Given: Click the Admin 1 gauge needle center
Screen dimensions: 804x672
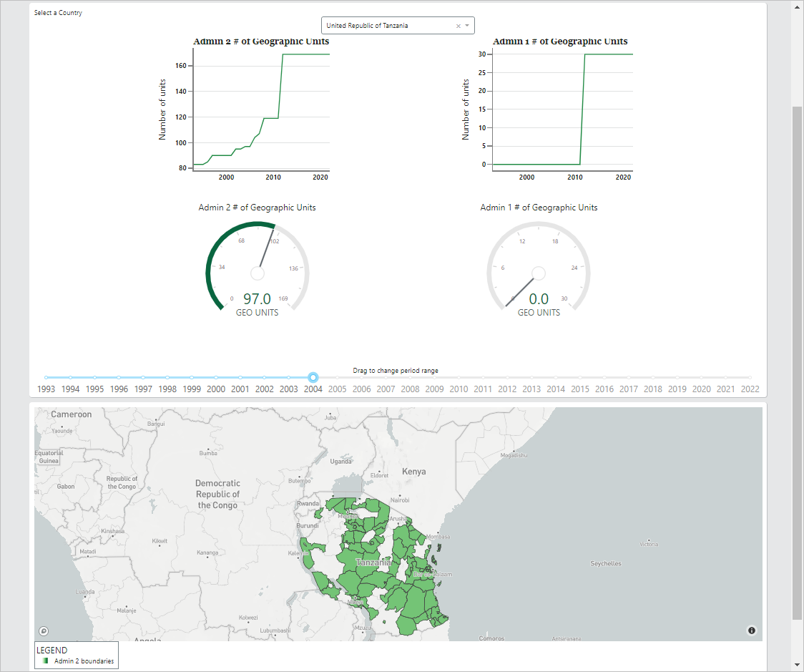Looking at the screenshot, I should click(539, 273).
